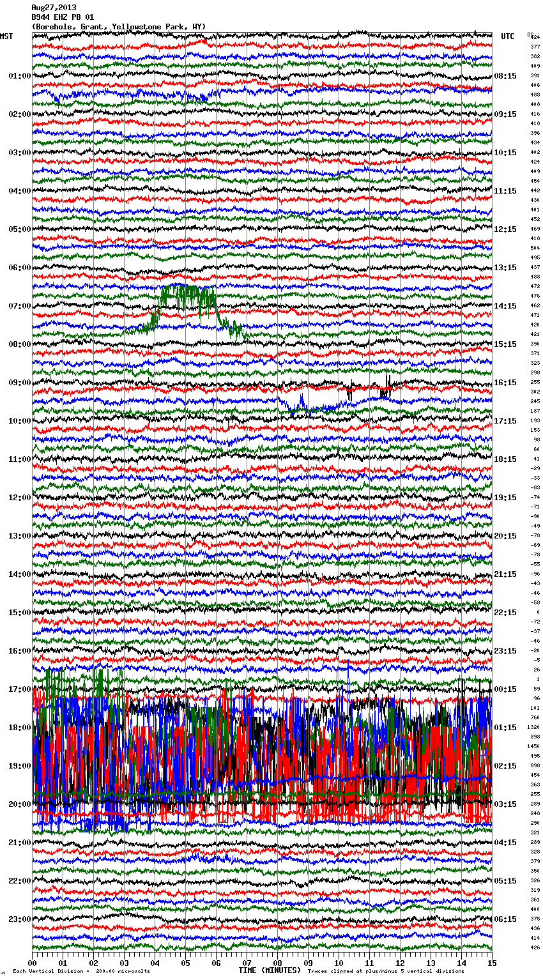The width and height of the screenshot is (543, 980).
Task: Select the 06:00 MST time label
Action: (x=20, y=268)
